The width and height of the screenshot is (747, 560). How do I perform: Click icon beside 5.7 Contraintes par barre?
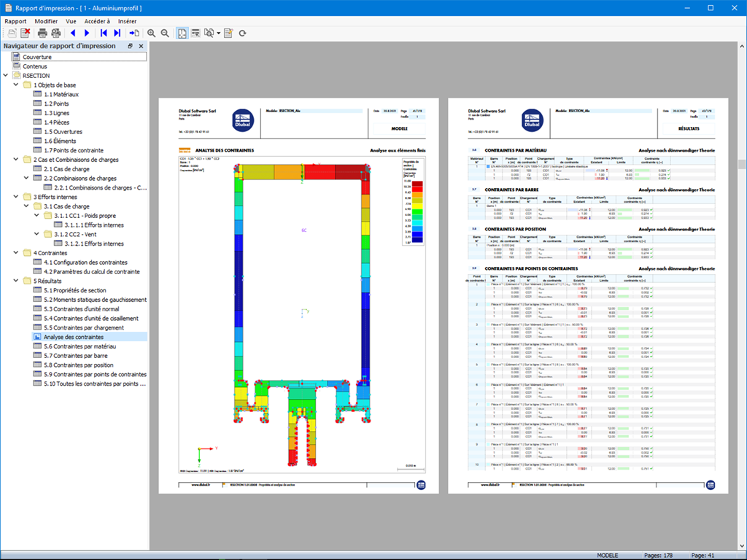pos(36,356)
